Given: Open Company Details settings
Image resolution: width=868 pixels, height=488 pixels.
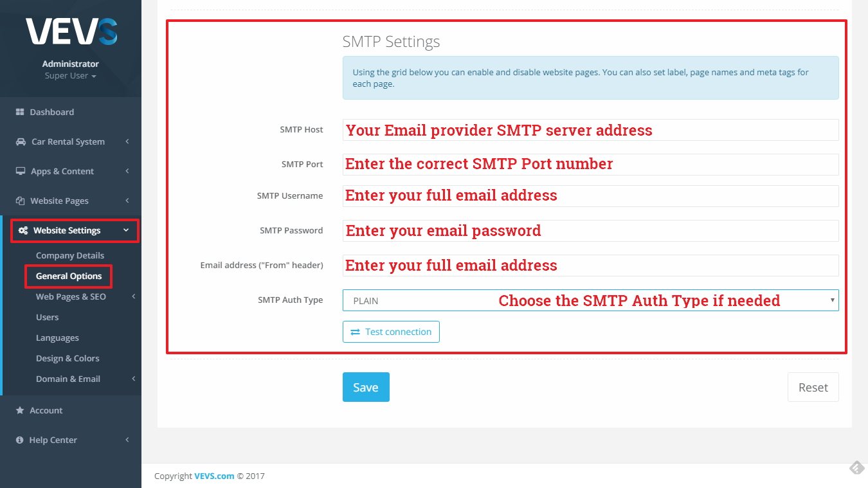Looking at the screenshot, I should [70, 255].
